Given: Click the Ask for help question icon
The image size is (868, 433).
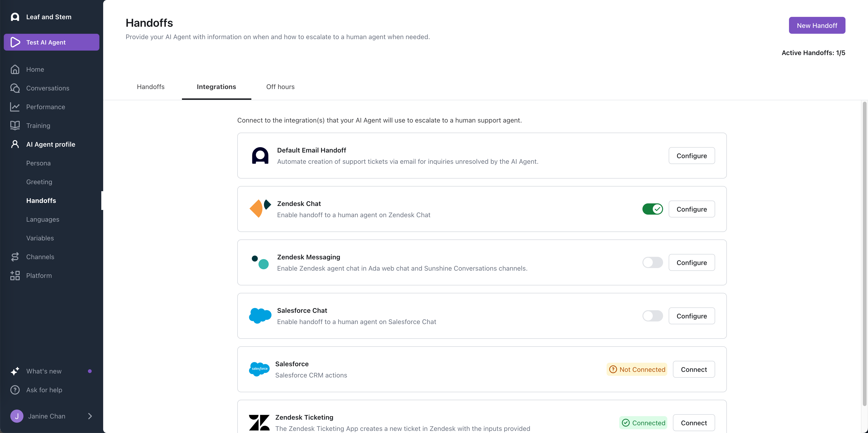Looking at the screenshot, I should 15,390.
